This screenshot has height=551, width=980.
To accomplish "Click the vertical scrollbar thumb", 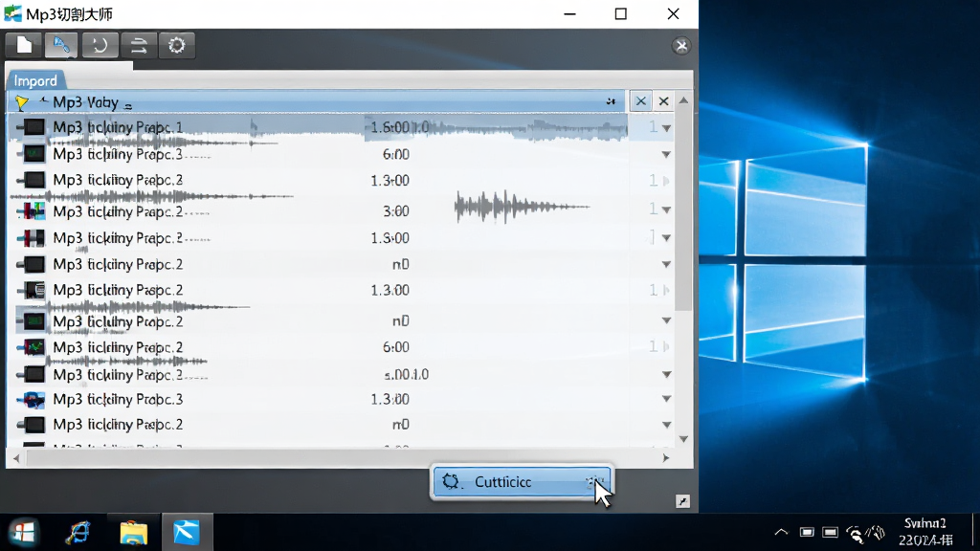I will [x=683, y=209].
